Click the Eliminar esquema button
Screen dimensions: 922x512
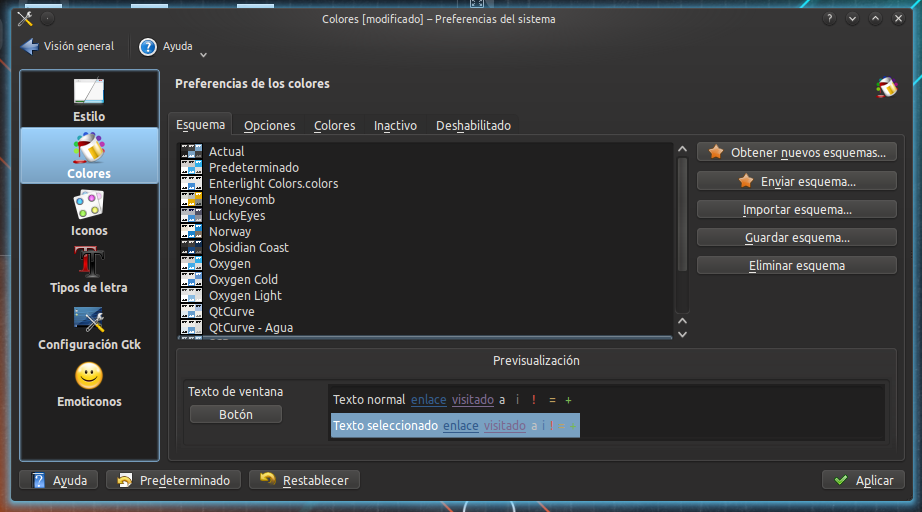[797, 266]
